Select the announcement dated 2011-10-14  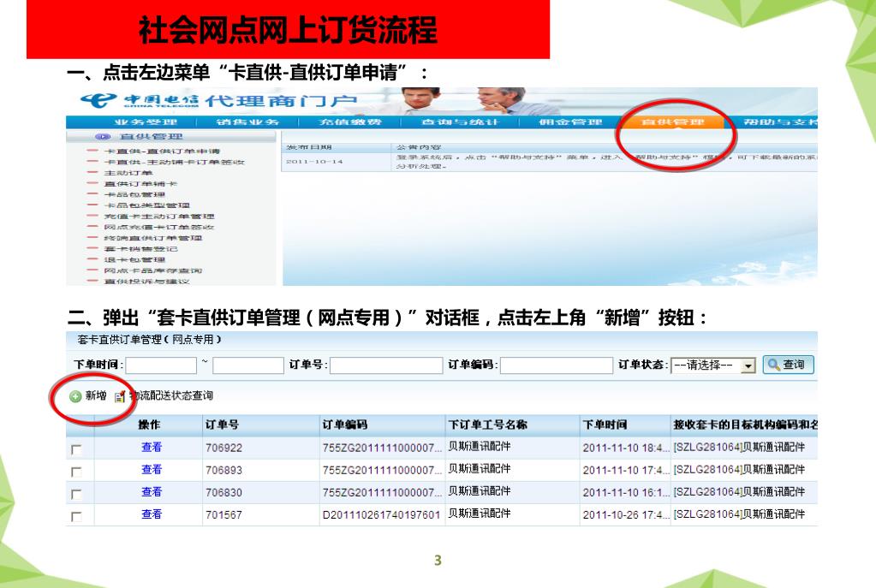coord(314,162)
